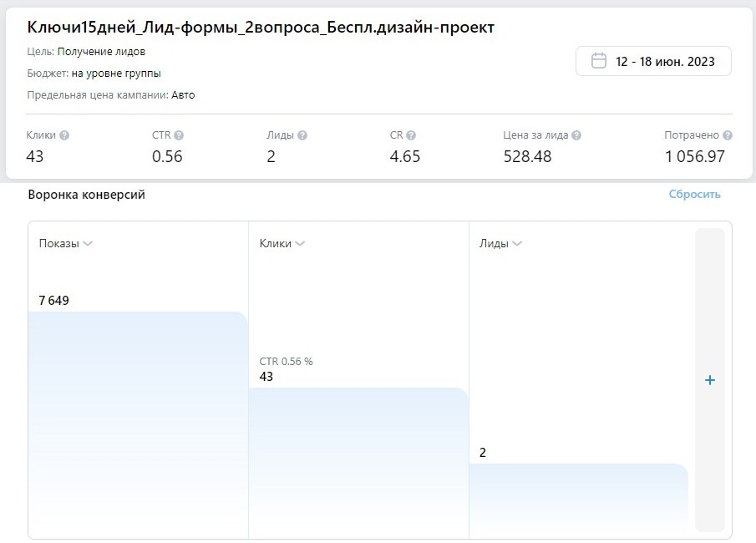Screen dimensions: 756x543
Task: Click the CR value 4.65
Action: point(405,157)
